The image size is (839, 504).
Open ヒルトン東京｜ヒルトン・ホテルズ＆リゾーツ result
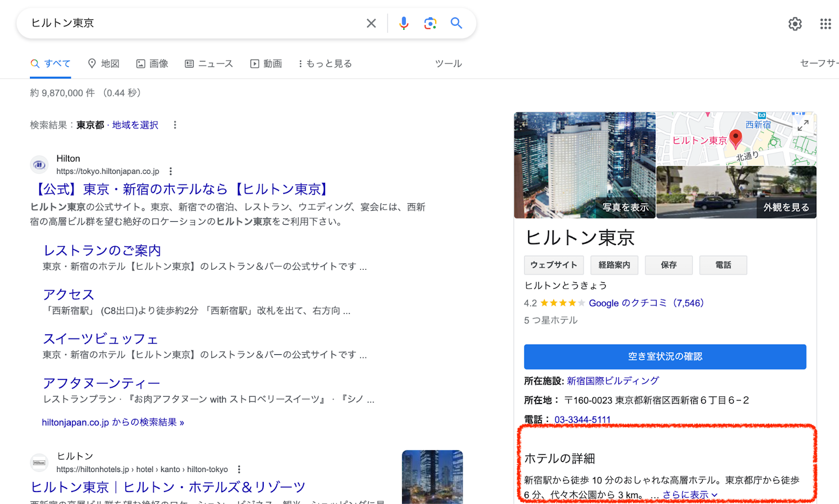tap(168, 487)
